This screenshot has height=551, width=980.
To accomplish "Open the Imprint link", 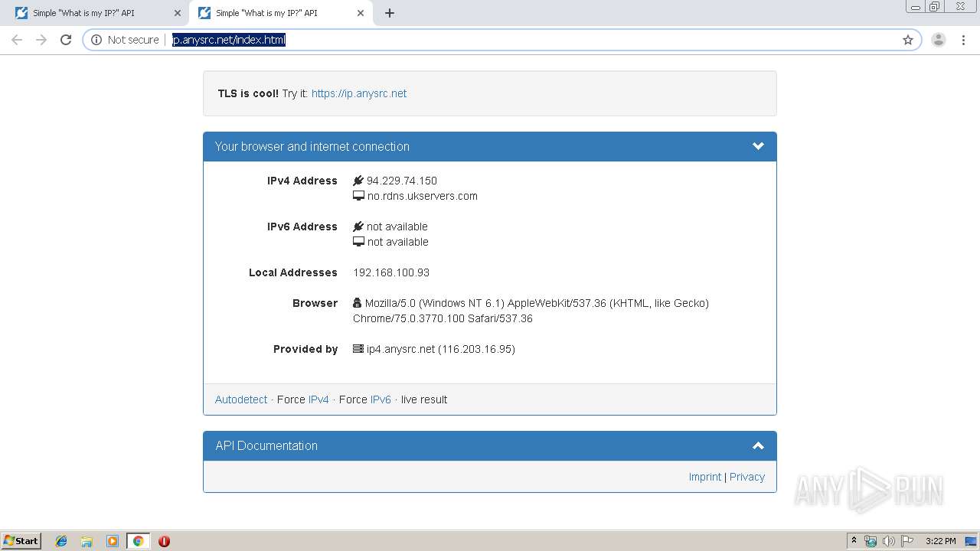I will (705, 477).
